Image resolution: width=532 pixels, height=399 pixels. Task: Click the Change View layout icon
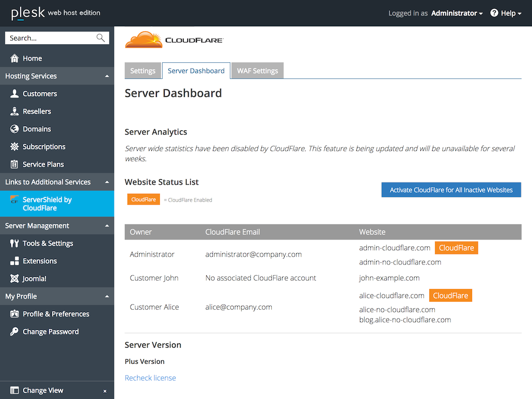point(14,390)
